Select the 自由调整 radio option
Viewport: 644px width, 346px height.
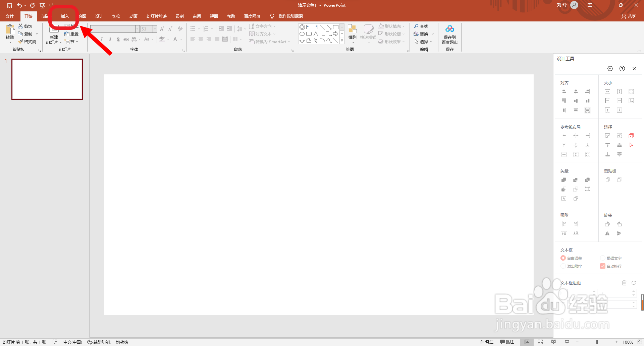pyautogui.click(x=572, y=258)
